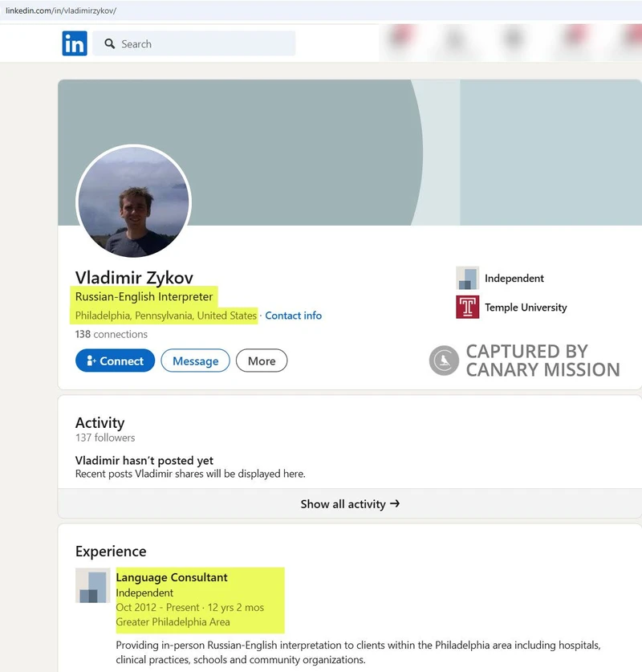Click Temple University in the education list
This screenshot has height=672, width=642.
point(526,307)
